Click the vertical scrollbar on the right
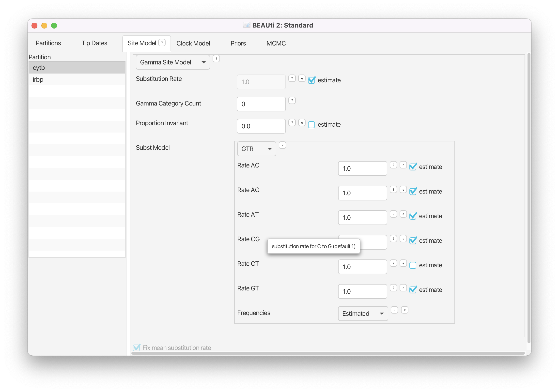 tap(529, 197)
